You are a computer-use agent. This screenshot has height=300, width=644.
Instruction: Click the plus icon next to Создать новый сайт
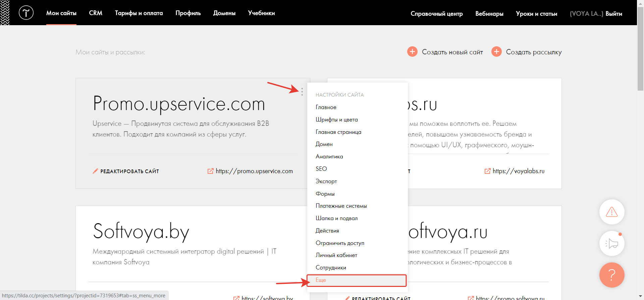point(412,52)
